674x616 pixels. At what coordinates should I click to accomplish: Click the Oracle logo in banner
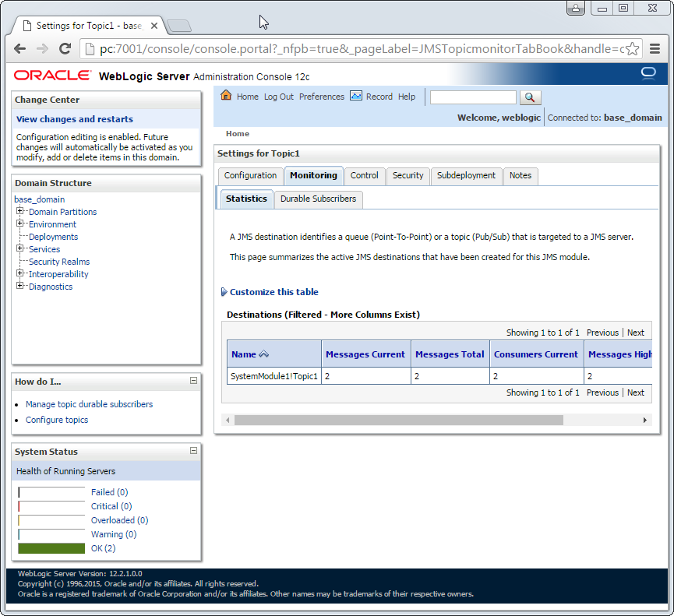pos(52,76)
